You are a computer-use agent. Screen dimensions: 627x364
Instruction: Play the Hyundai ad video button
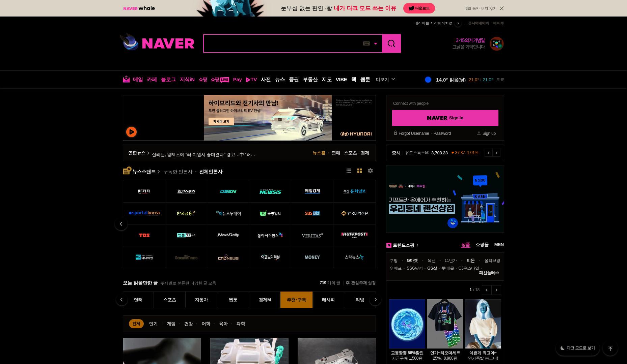point(131,132)
